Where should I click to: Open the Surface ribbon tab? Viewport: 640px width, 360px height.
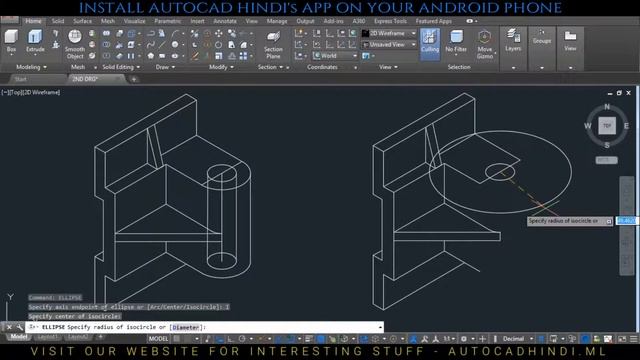pos(82,21)
